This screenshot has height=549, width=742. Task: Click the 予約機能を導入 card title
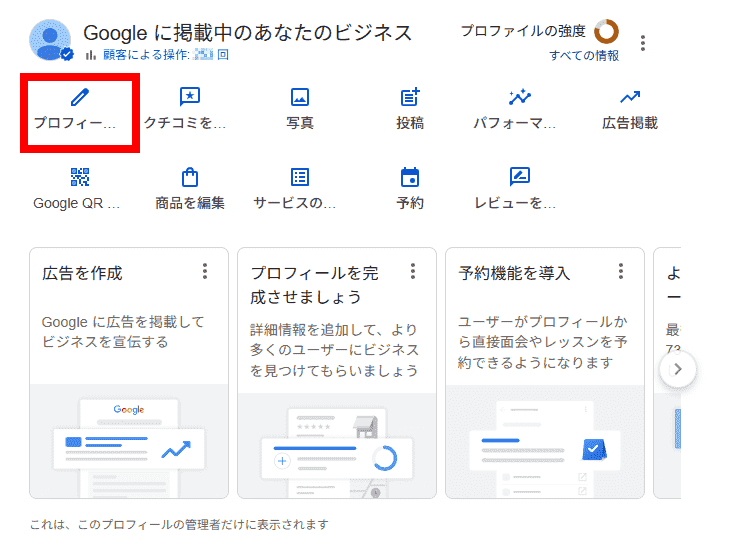[514, 273]
